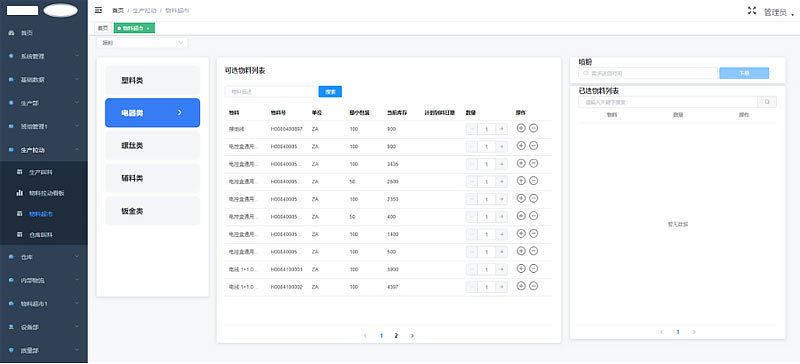Select the 塑料类 category
Screen dimensions: 800x364
click(x=153, y=81)
